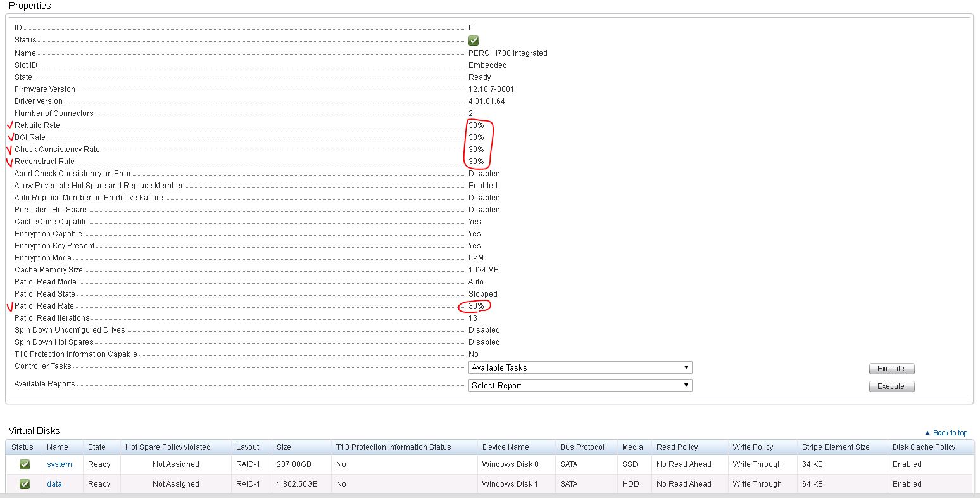This screenshot has width=980, height=498.
Task: Sort by Disk Cache Policy column
Action: (924, 447)
